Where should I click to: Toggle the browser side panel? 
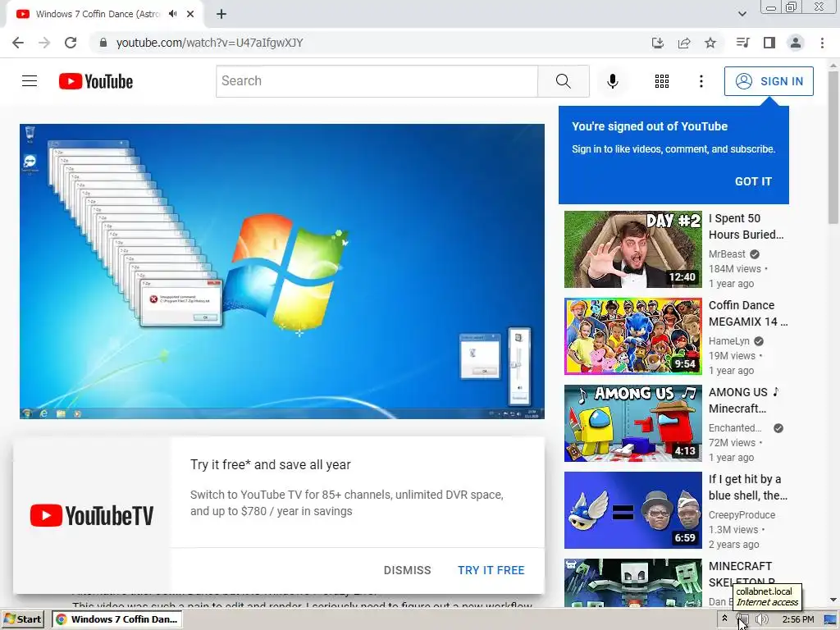[769, 43]
